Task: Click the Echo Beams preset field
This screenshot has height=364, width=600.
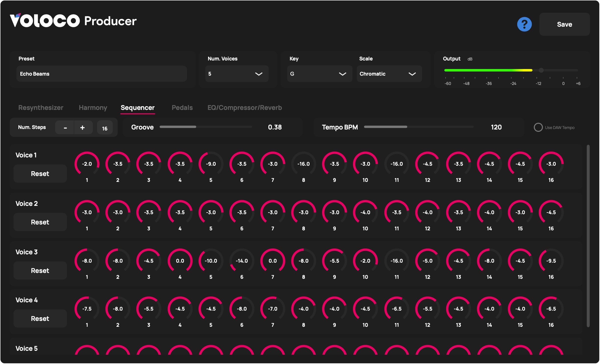Action: click(x=101, y=74)
